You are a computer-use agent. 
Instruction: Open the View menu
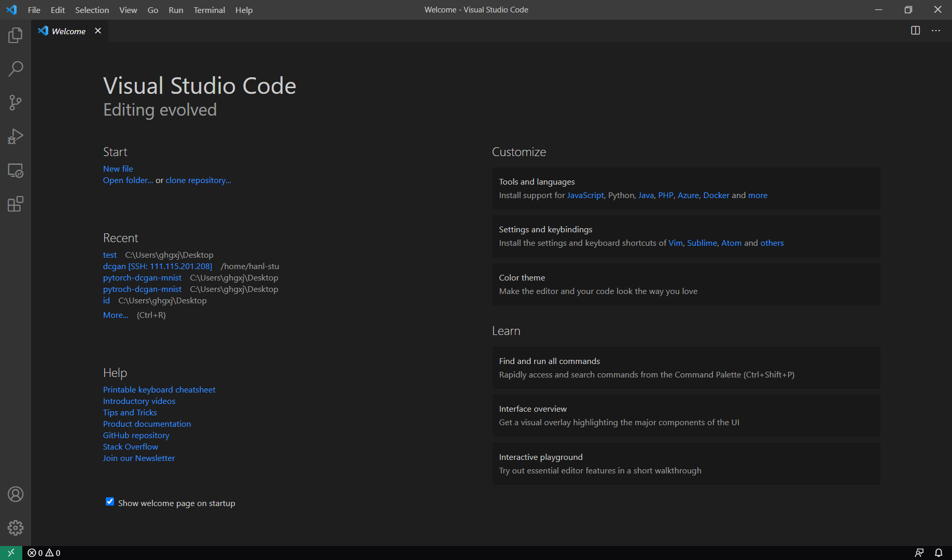(x=128, y=10)
